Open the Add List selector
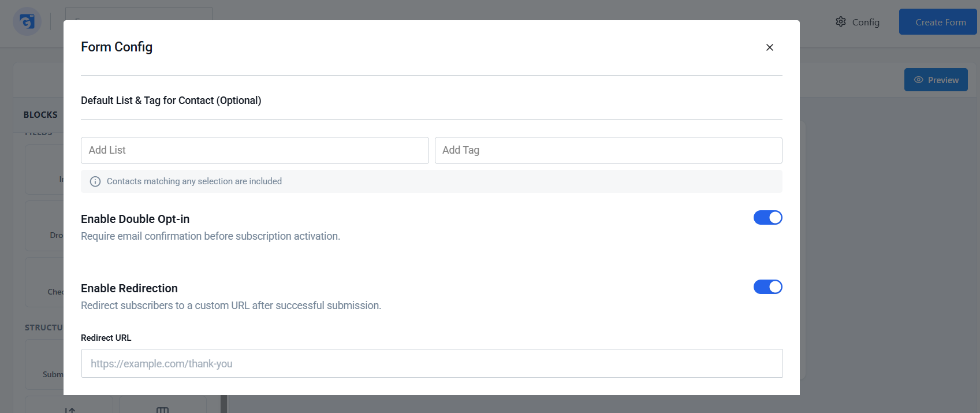The image size is (980, 413). tap(255, 150)
